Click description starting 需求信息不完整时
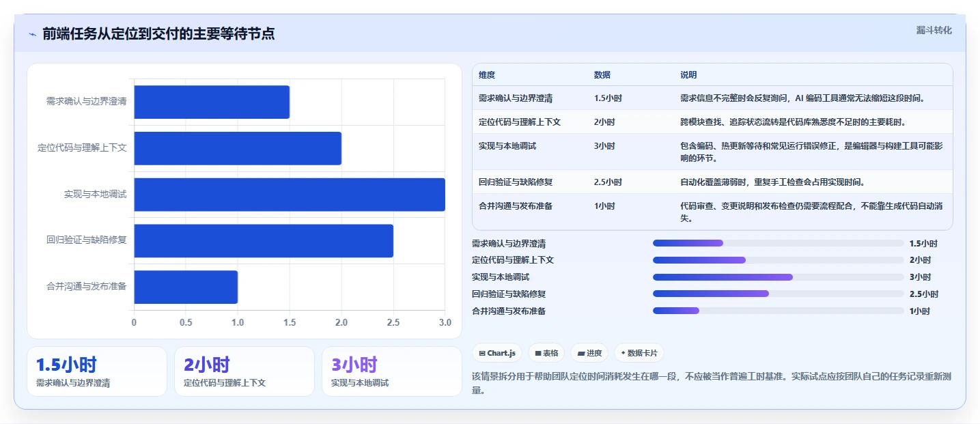 802,98
